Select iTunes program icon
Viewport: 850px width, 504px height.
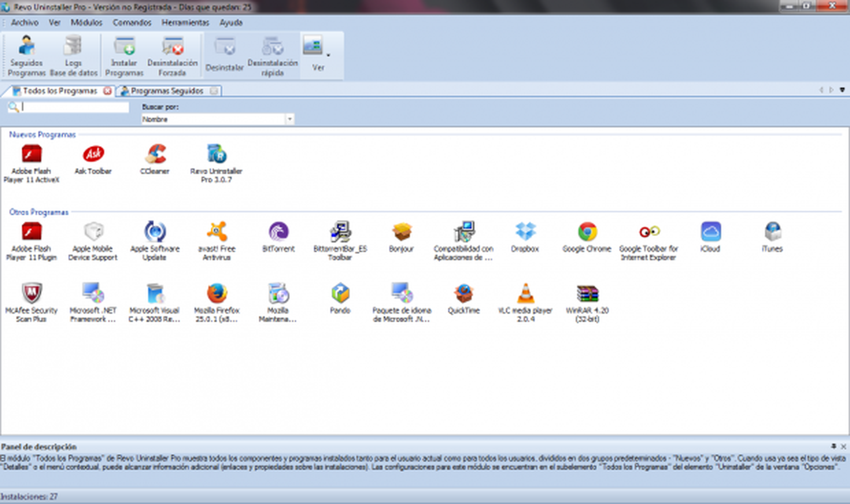[x=773, y=237]
